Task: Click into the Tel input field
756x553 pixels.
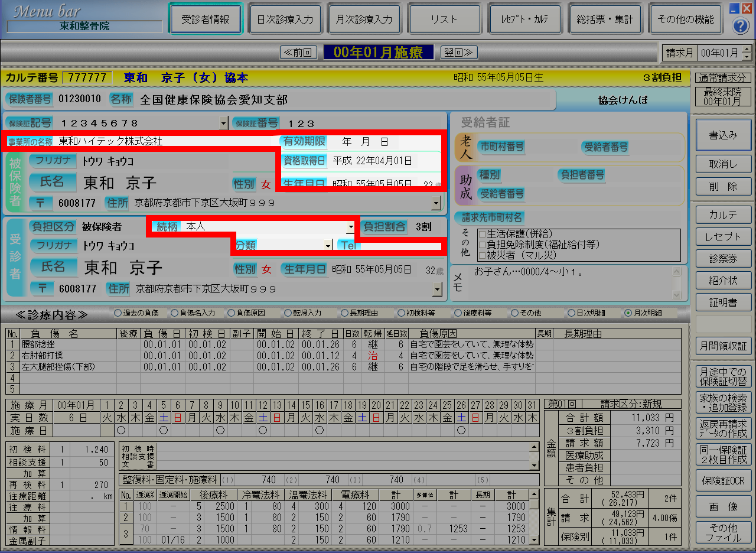Action: 402,245
